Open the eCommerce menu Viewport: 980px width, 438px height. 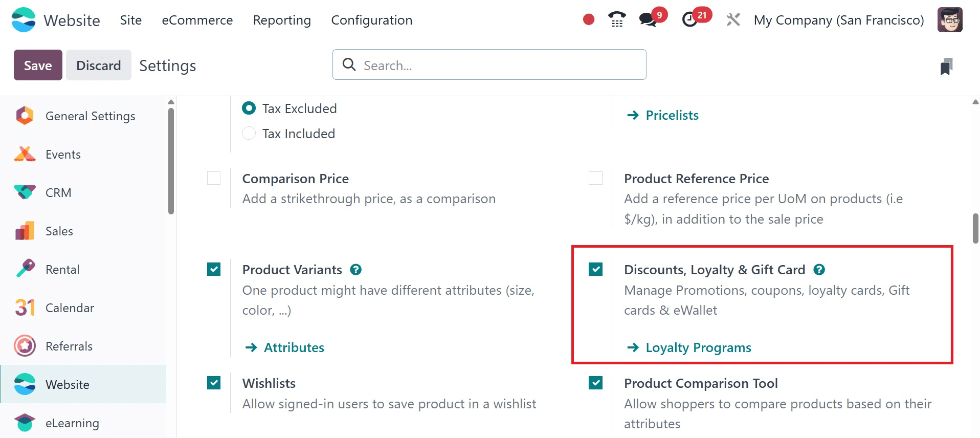(x=197, y=20)
